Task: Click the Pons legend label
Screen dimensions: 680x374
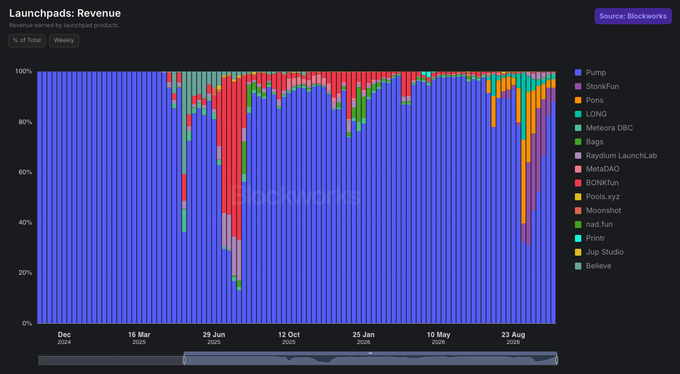Action: [x=595, y=100]
